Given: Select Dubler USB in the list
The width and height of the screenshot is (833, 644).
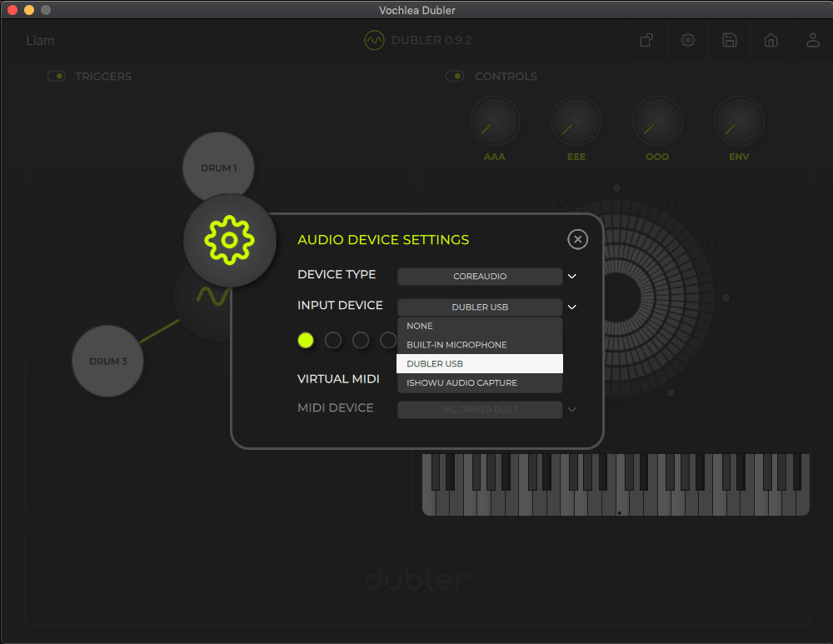Looking at the screenshot, I should 480,364.
